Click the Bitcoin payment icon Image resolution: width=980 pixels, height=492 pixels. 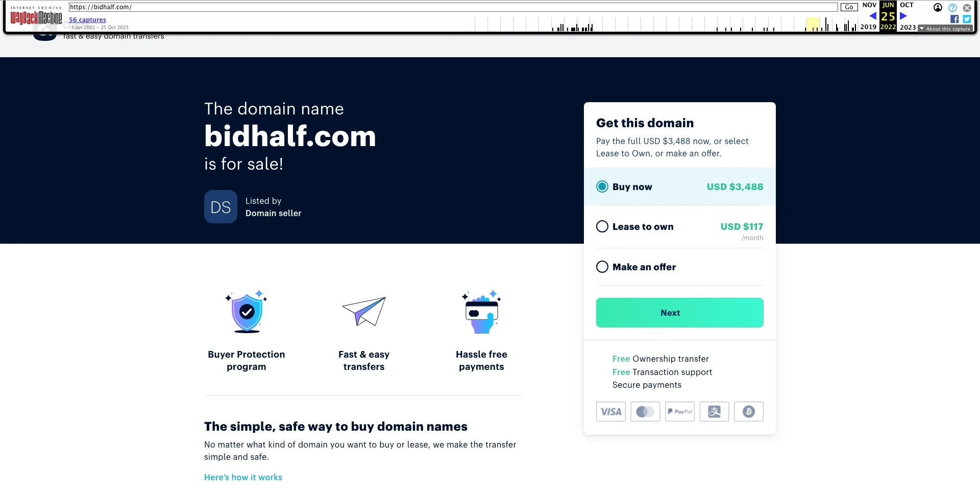click(x=749, y=411)
